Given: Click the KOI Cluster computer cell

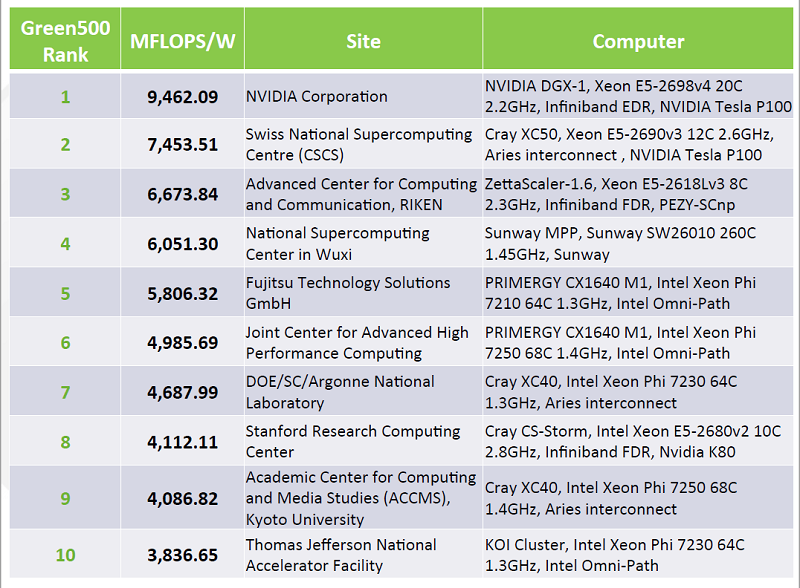Looking at the screenshot, I should [x=638, y=554].
